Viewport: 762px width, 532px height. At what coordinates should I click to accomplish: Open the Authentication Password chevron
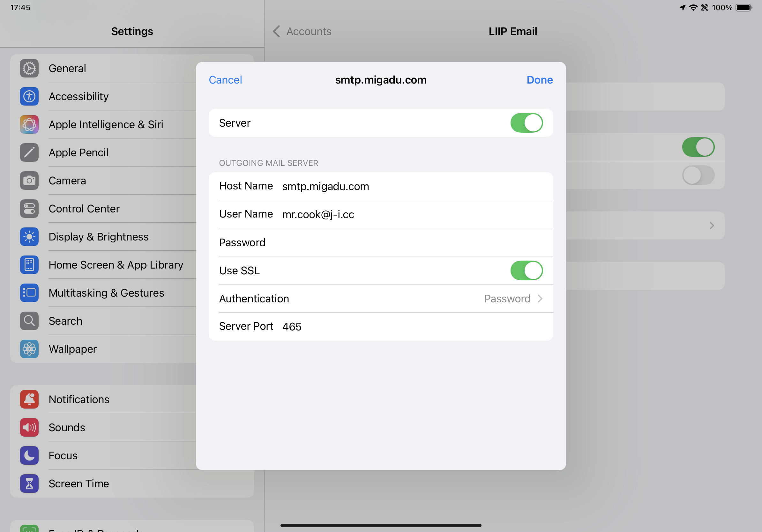click(540, 299)
